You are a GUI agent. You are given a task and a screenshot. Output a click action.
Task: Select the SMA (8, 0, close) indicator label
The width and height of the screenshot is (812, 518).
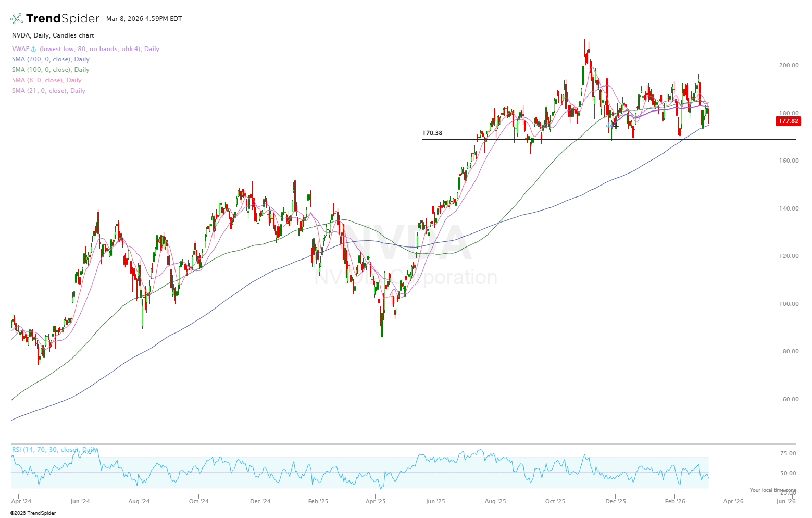(x=46, y=80)
